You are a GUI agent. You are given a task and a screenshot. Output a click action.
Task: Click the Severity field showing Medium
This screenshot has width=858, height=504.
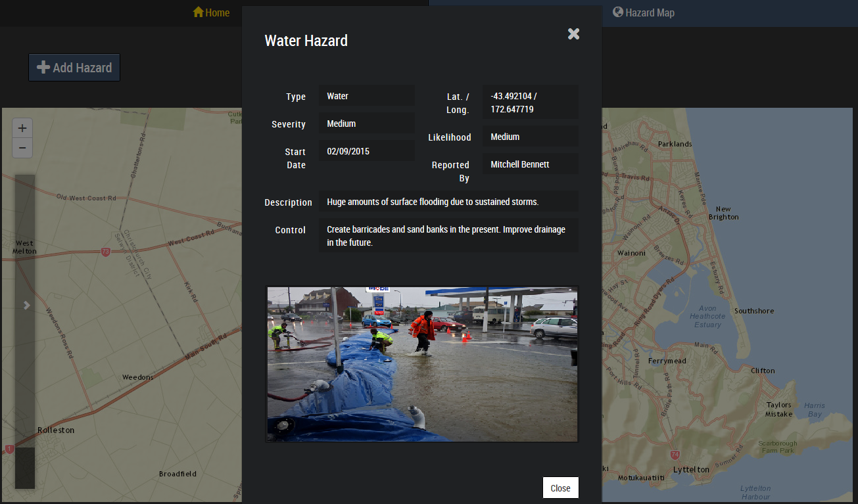tap(366, 124)
